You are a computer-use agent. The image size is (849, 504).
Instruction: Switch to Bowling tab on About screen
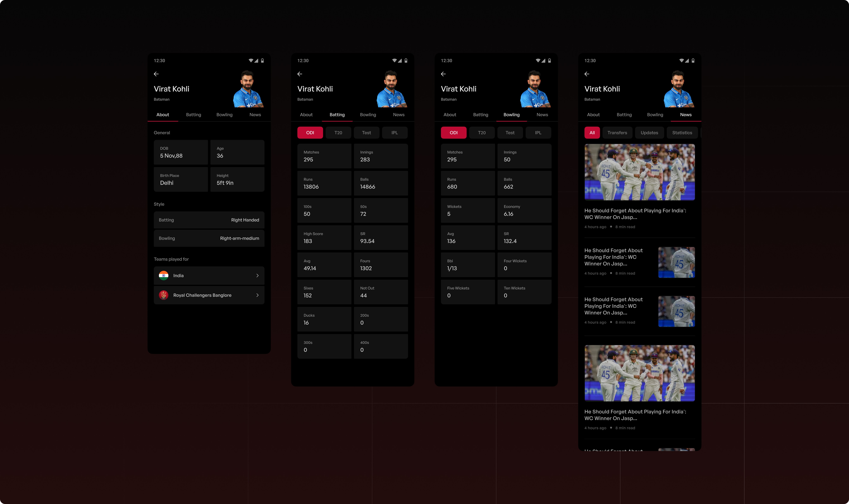pyautogui.click(x=225, y=115)
